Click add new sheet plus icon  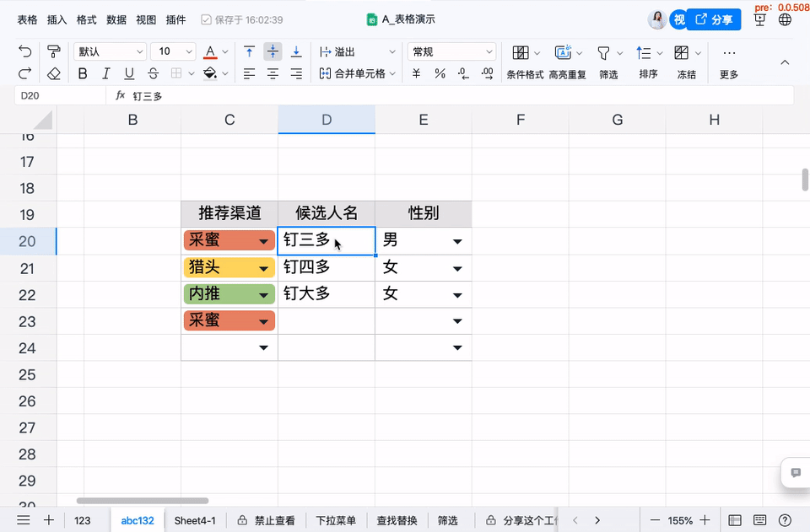[x=49, y=519]
